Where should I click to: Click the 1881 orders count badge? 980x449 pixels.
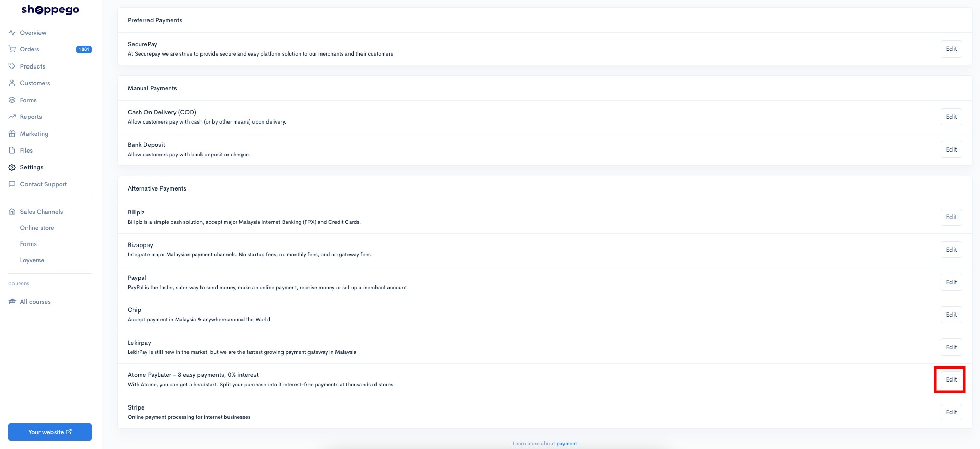pos(84,49)
